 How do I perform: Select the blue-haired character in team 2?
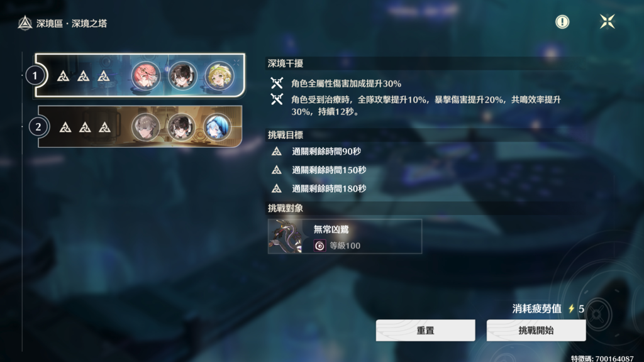click(217, 127)
